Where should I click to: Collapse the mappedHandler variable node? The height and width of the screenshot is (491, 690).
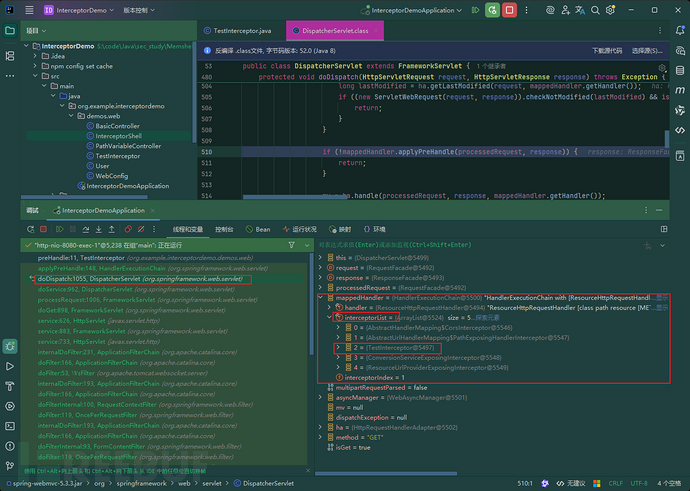[320, 297]
